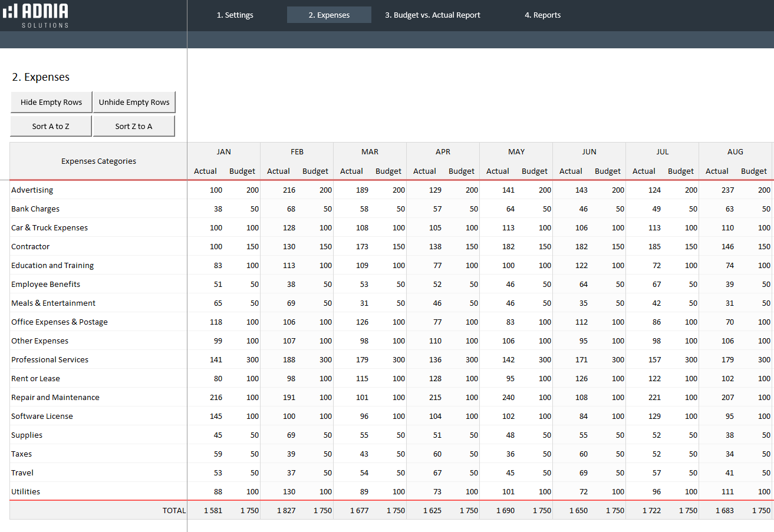The height and width of the screenshot is (532, 774).
Task: Click the Unhide Empty Rows button
Action: 134,103
